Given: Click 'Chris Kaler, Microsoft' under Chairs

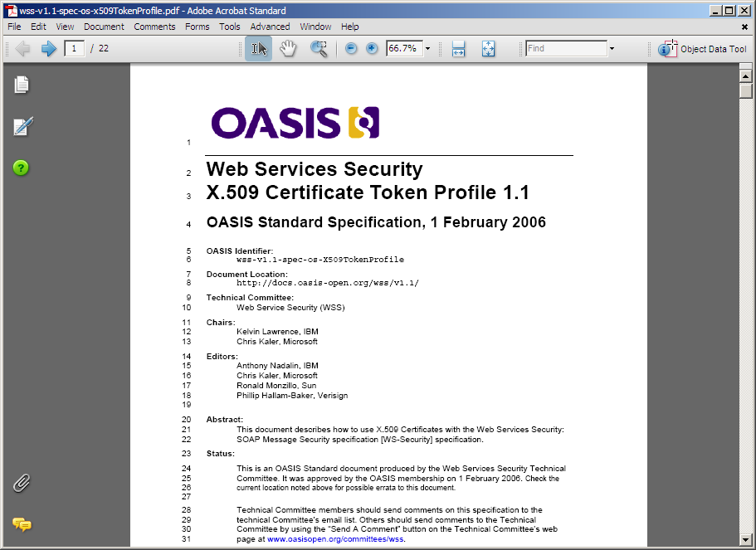Looking at the screenshot, I should pyautogui.click(x=276, y=342).
